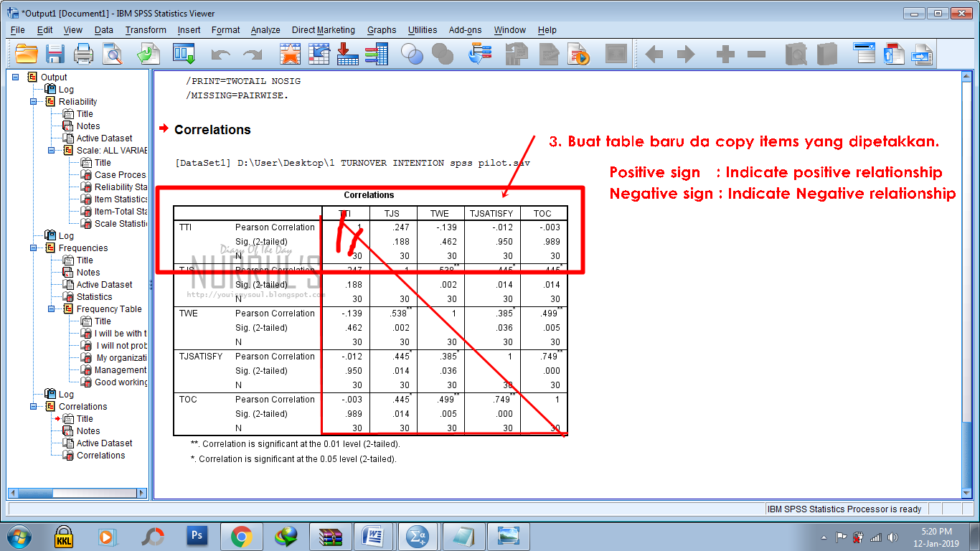Open the Analyze menu
The image size is (980, 551).
pos(265,30)
